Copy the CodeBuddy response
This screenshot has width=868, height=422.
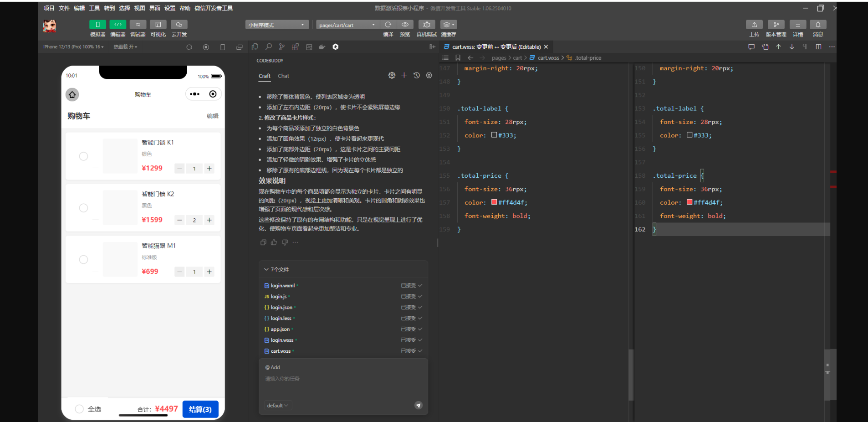click(263, 242)
